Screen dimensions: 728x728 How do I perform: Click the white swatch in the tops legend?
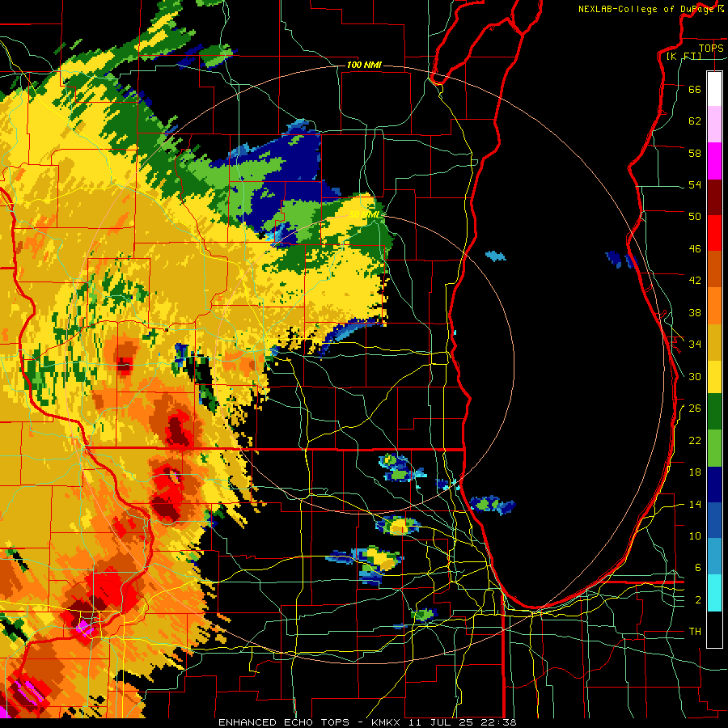(x=714, y=89)
